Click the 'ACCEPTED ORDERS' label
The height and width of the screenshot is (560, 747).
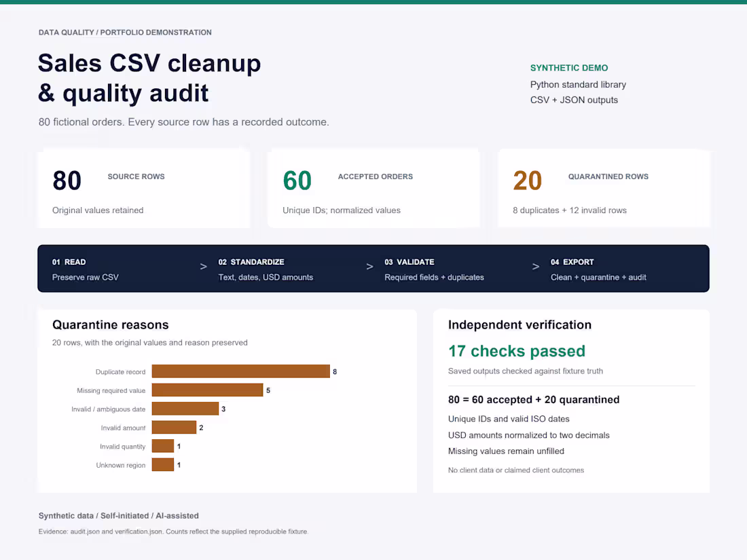click(376, 176)
